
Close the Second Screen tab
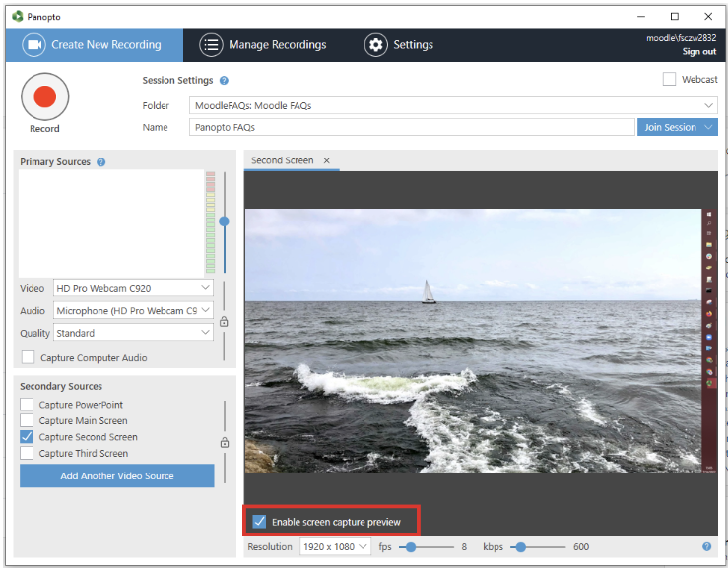pos(327,160)
